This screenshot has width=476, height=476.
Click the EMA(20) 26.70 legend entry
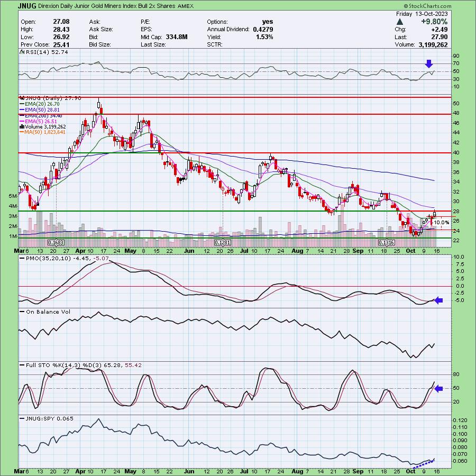pyautogui.click(x=40, y=104)
